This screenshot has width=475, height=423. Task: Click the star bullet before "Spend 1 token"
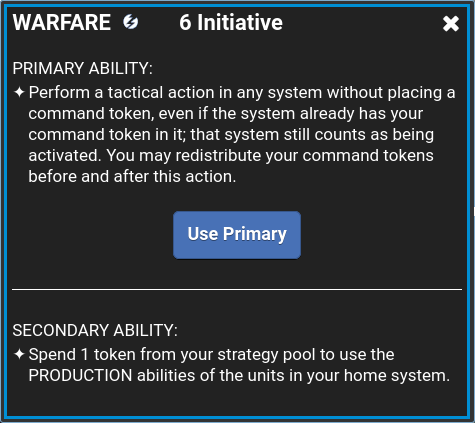click(x=19, y=354)
